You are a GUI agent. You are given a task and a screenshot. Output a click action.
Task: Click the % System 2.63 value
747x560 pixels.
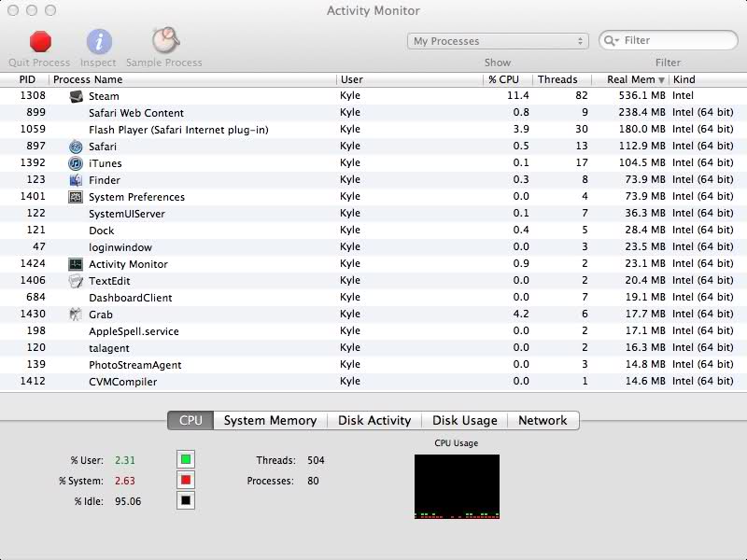tap(125, 481)
